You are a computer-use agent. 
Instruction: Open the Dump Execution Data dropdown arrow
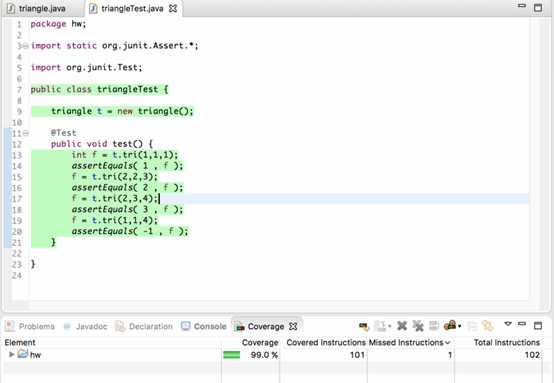click(x=390, y=326)
